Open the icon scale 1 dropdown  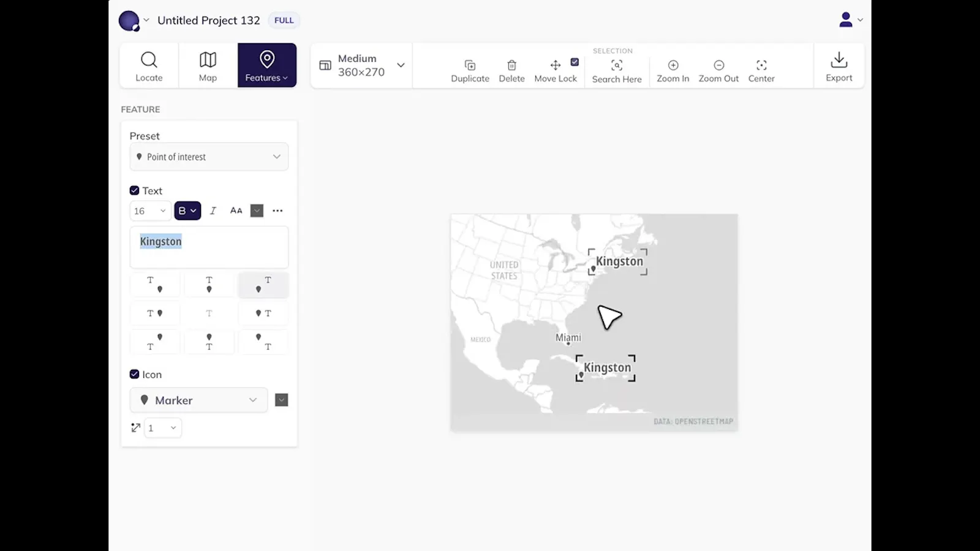coord(163,428)
